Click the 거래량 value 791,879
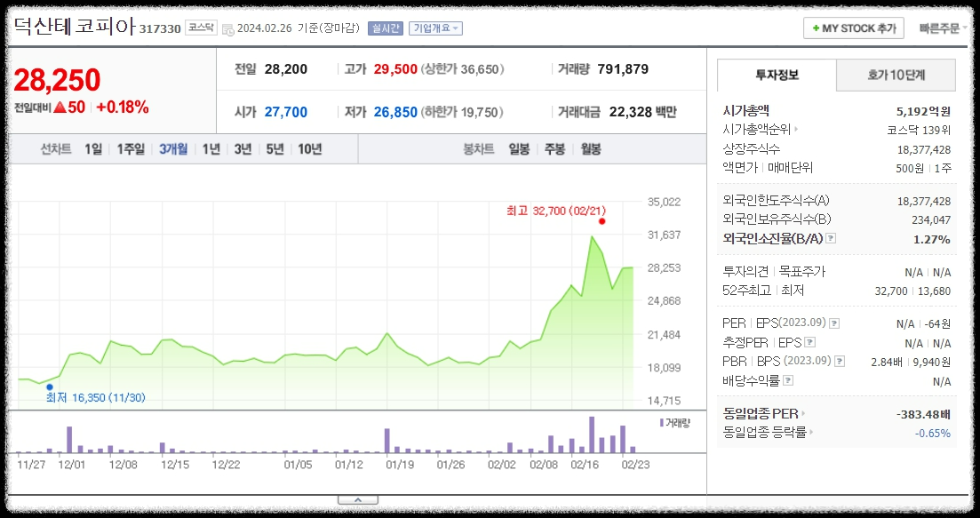The image size is (980, 518). tap(623, 69)
